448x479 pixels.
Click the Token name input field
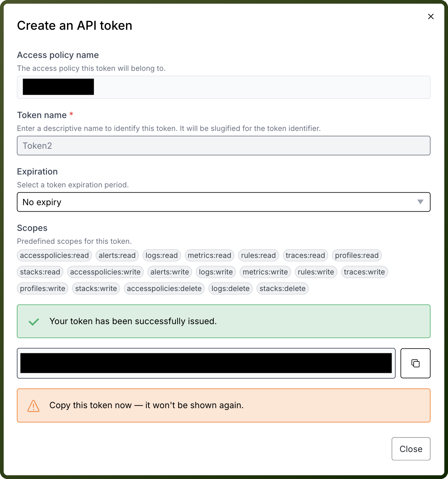tap(223, 145)
